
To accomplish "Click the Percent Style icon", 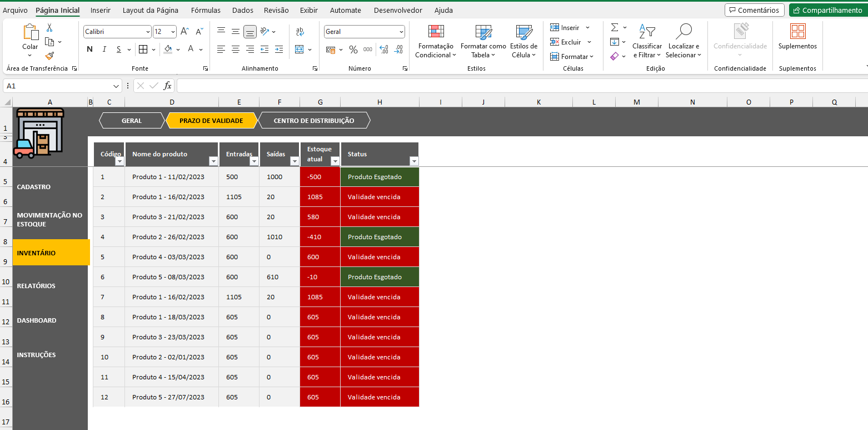I will point(353,50).
